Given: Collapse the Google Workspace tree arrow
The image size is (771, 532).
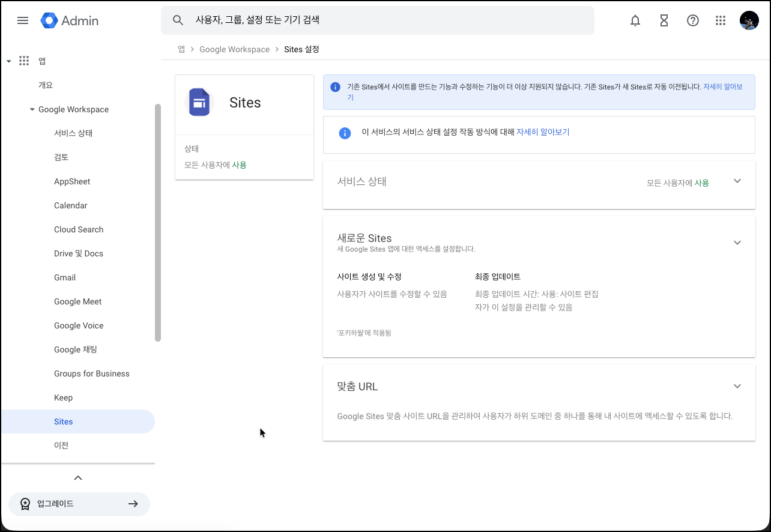Looking at the screenshot, I should tap(32, 109).
